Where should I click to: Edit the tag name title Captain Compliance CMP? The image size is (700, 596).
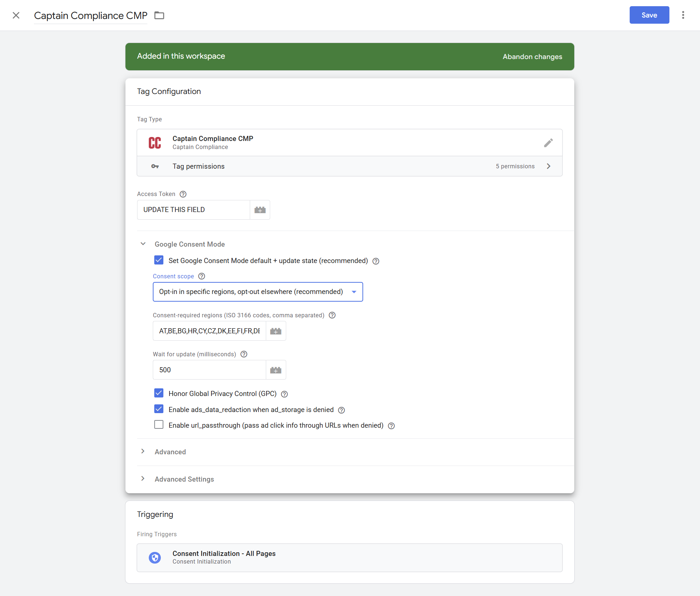(x=91, y=16)
